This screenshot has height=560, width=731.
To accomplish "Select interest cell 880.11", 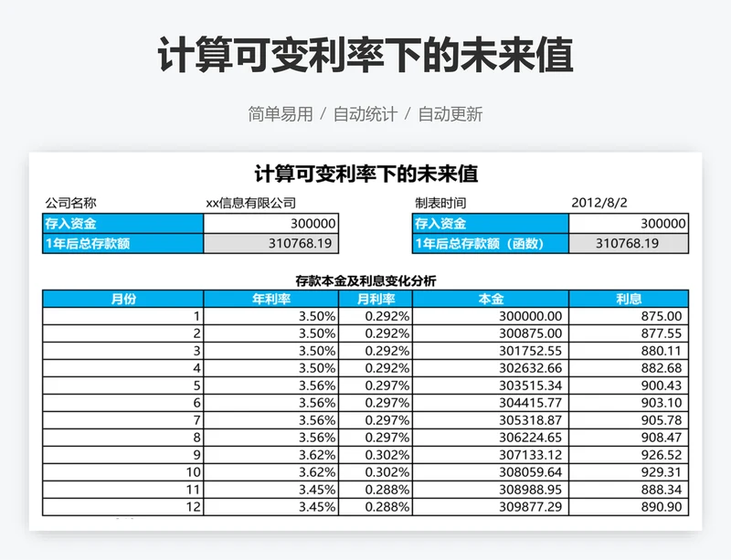I will [x=629, y=351].
